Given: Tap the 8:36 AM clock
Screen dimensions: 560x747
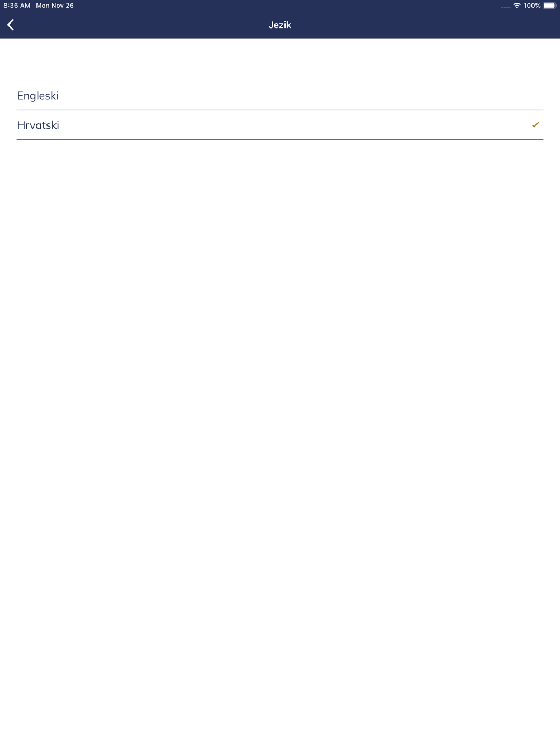Looking at the screenshot, I should (17, 6).
